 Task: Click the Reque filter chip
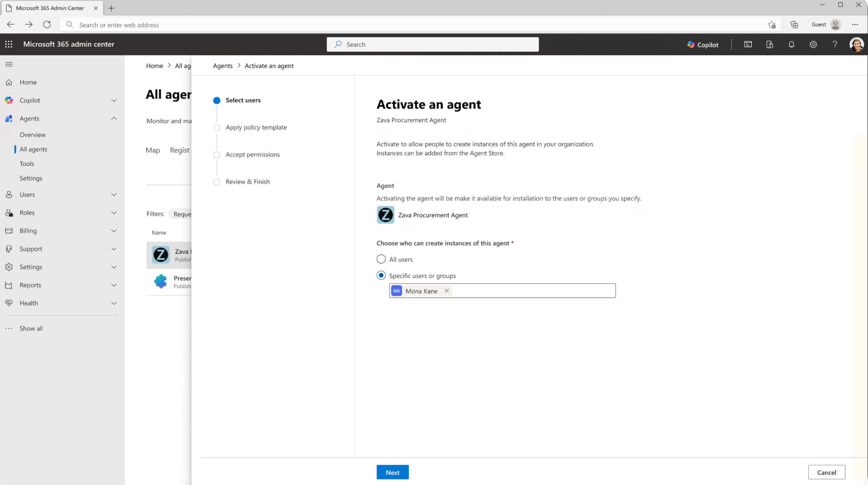180,214
